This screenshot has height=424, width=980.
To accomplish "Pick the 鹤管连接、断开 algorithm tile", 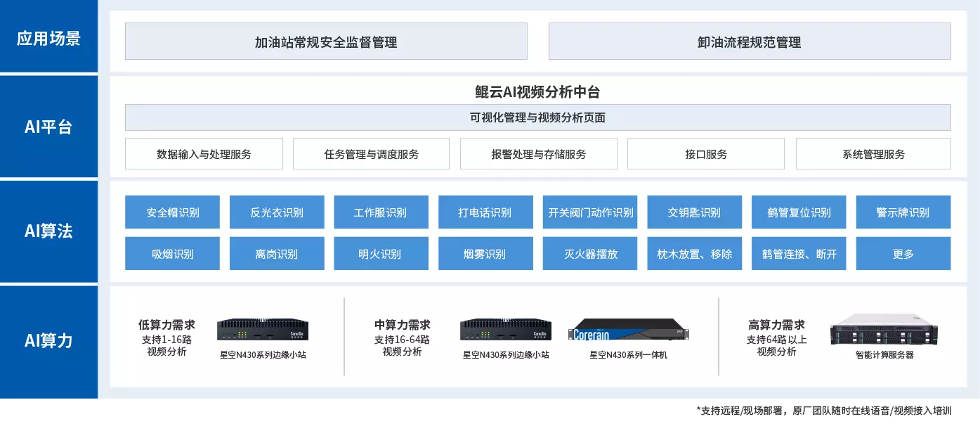I will (799, 254).
